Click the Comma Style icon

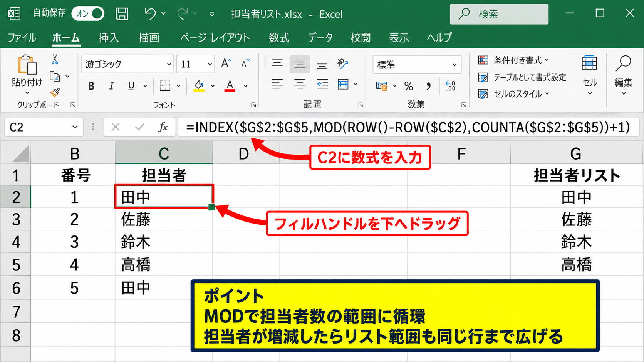point(429,86)
